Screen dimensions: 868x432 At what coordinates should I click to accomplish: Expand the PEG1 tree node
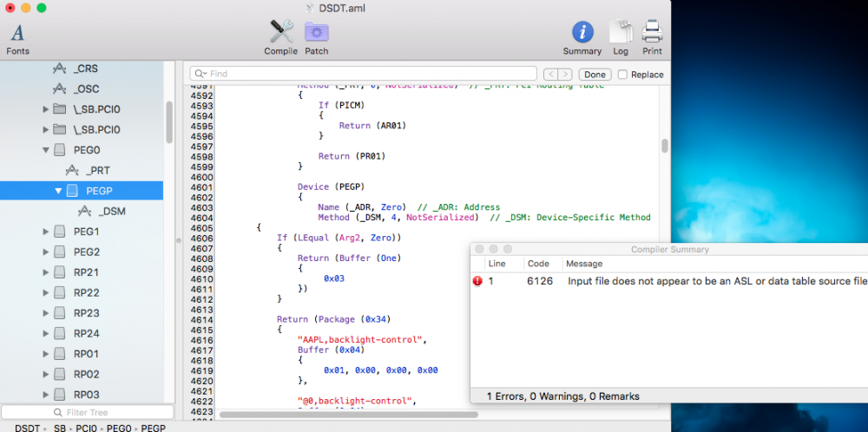click(x=46, y=232)
